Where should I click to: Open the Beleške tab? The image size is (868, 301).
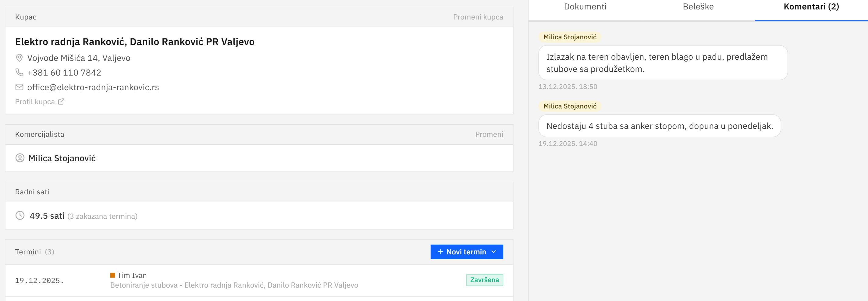(x=698, y=7)
